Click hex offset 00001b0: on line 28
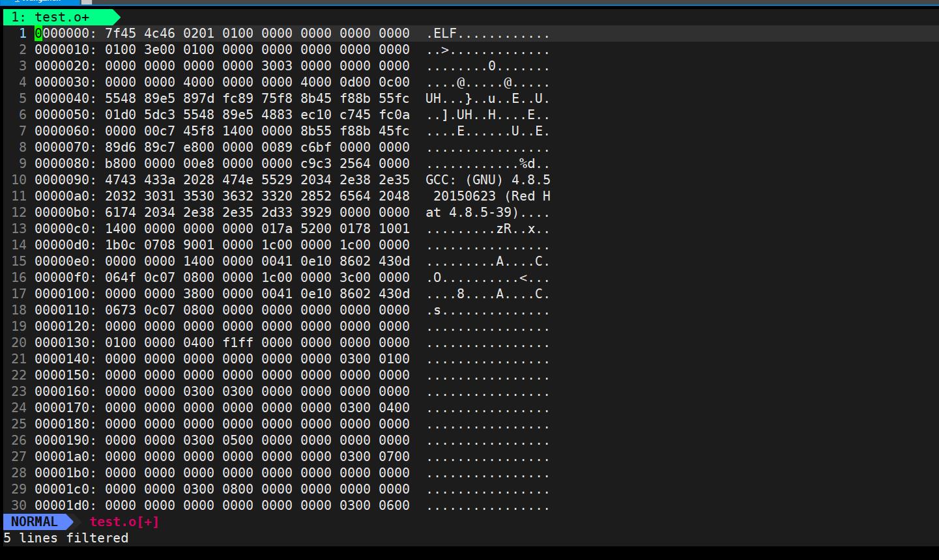Viewport: 939px width, 560px height. point(66,473)
